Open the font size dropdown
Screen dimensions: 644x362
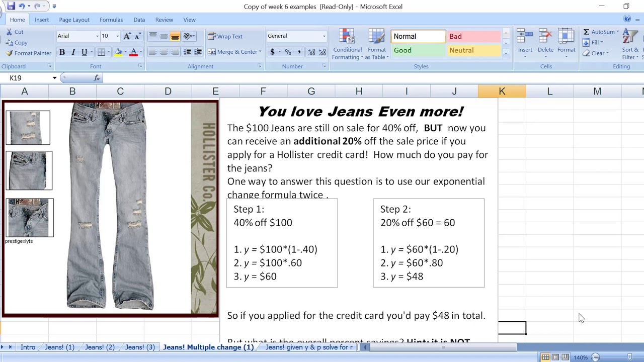coord(118,36)
